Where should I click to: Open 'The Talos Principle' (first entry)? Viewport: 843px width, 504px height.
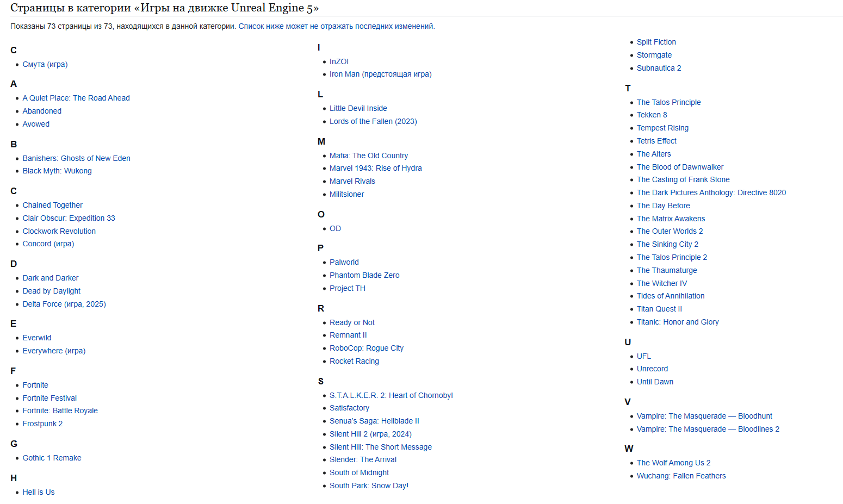[668, 102]
